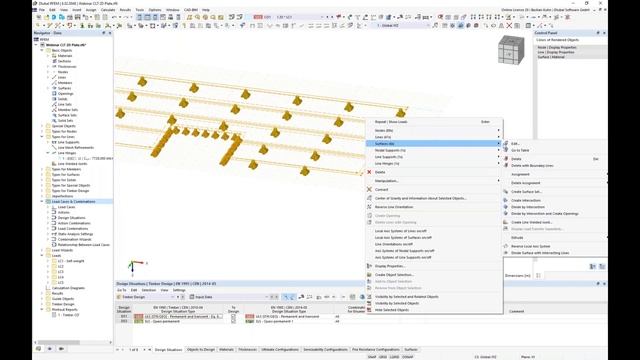Screen dimensions: 640x360
Task: Click the Display Properties icon in context menu
Action: click(369, 266)
